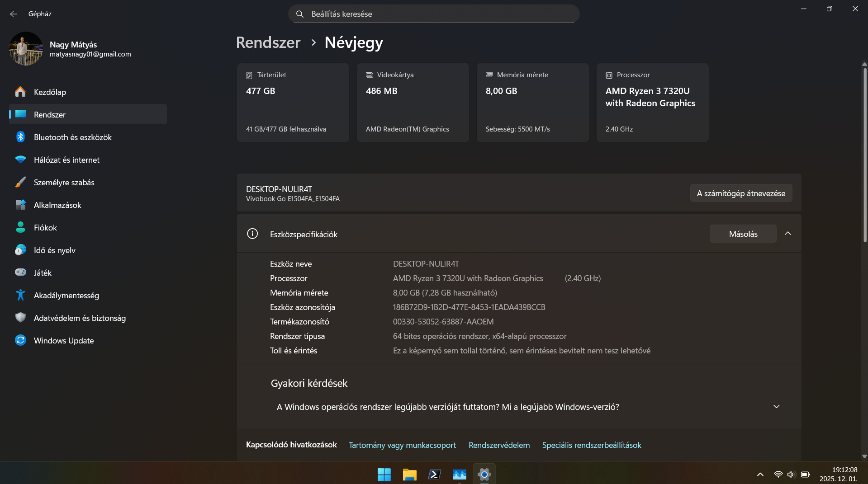868x484 pixels.
Task: Click the device ID value 186B72D9-1B2D-477E-8453-1EADA439BCCB
Action: click(x=469, y=307)
